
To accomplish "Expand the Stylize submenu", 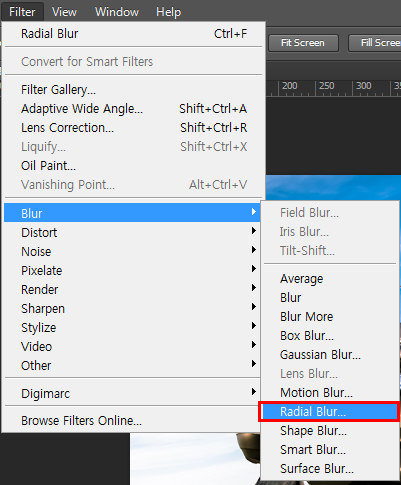I will tap(132, 327).
